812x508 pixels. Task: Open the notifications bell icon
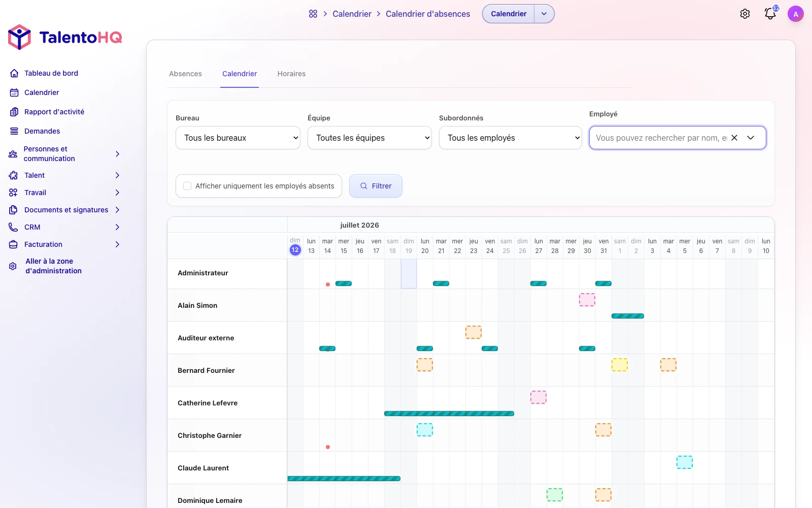pos(770,14)
